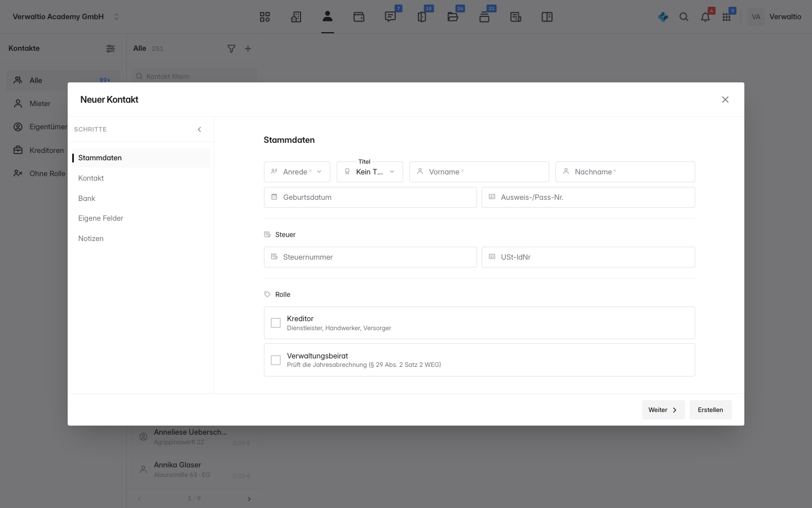Screen dimensions: 812x508
Task: Open the Titel dropdown showing Kein T...
Action: (370, 172)
